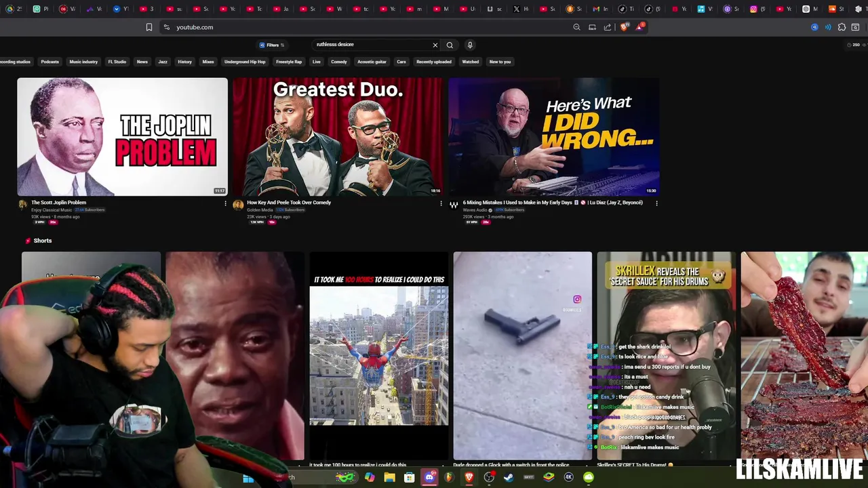Select the News chip
This screenshot has height=488, width=868.
142,62
